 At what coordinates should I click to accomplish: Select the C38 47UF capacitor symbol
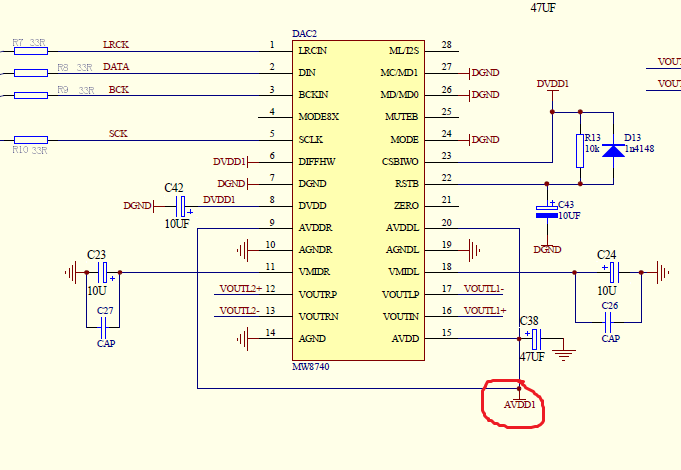coord(535,339)
